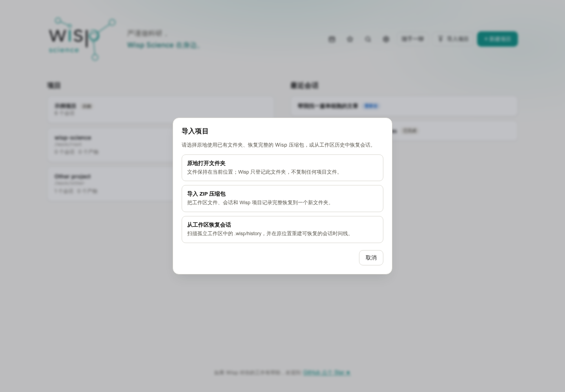Click the teal new-project button in the header

498,39
